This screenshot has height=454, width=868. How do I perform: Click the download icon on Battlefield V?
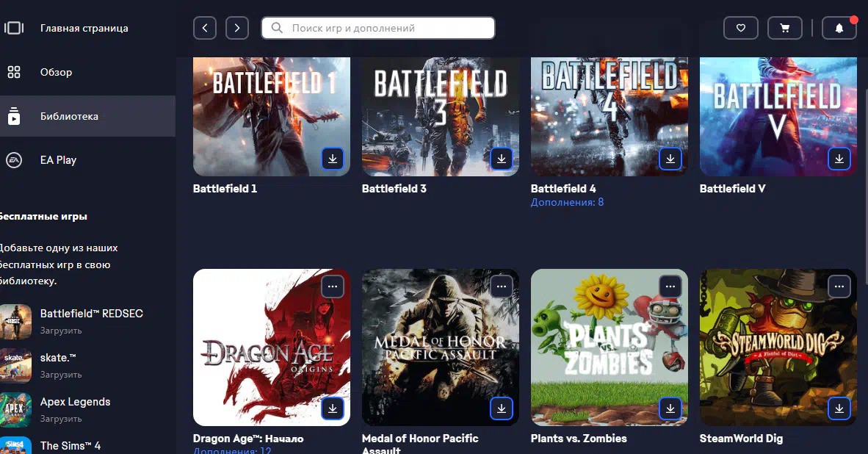click(x=839, y=158)
